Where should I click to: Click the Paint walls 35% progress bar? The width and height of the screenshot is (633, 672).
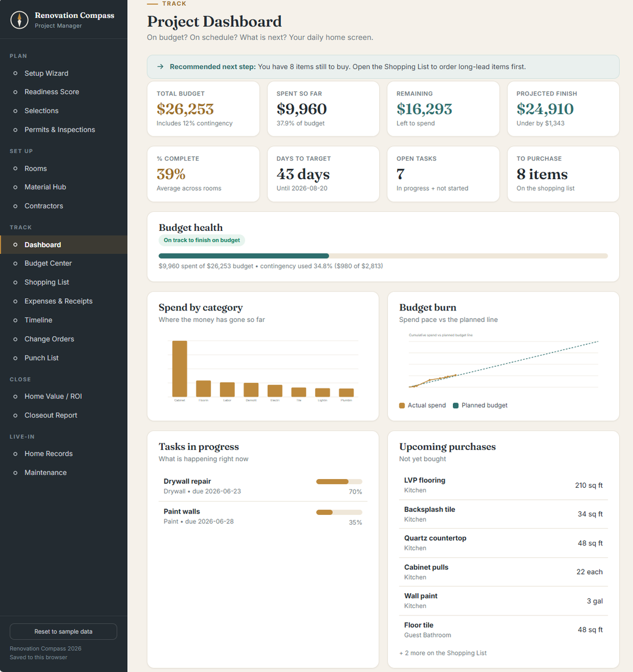point(339,512)
